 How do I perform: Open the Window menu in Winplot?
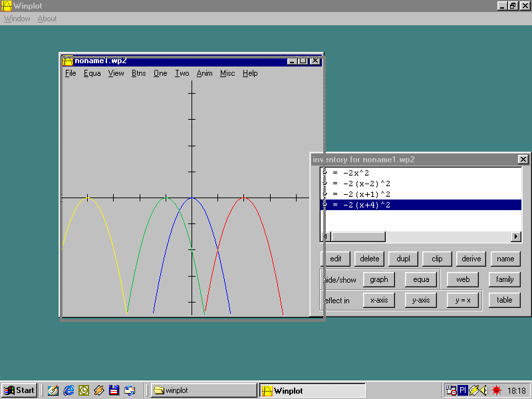(x=17, y=19)
